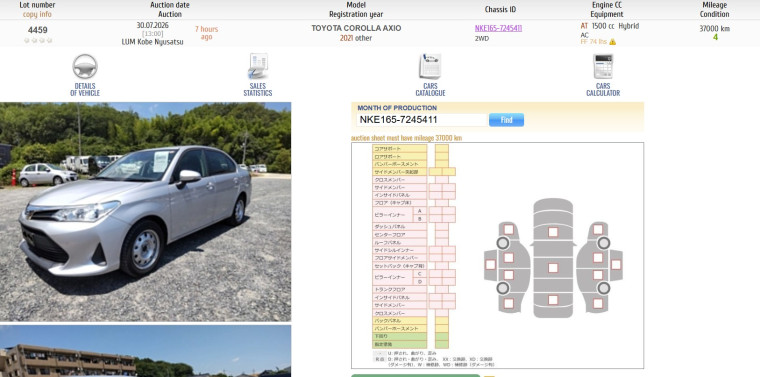Open the second vehicle photo showing the building

145,351
